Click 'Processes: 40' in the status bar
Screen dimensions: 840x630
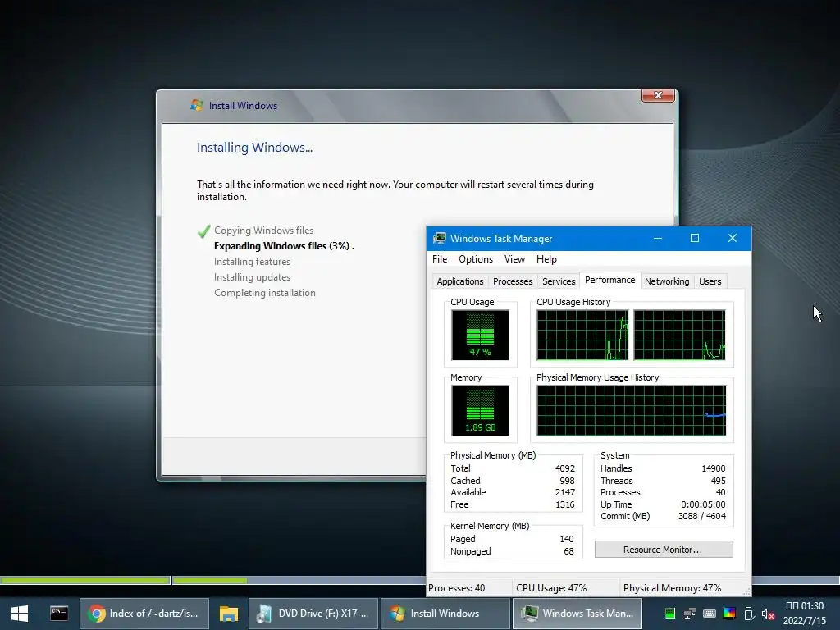click(456, 588)
